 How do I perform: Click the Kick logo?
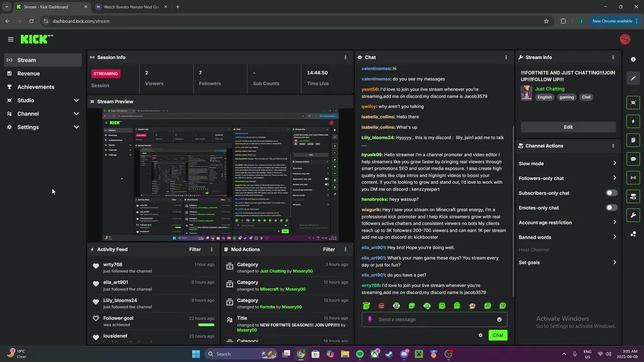(x=37, y=39)
